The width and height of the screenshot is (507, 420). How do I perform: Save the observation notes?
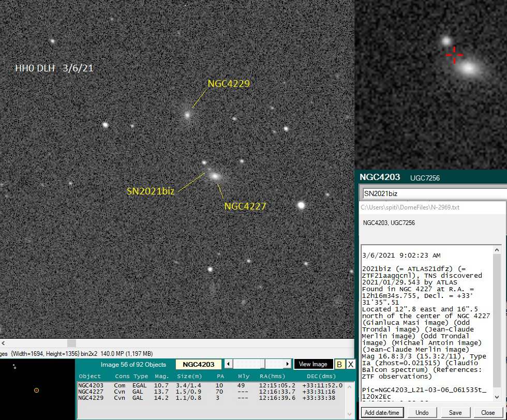(x=456, y=413)
